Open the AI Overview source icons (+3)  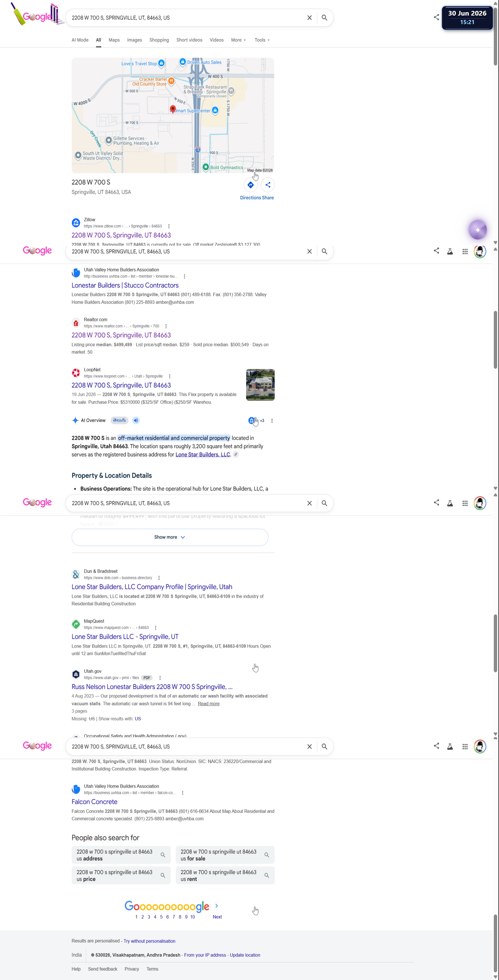pos(256,420)
